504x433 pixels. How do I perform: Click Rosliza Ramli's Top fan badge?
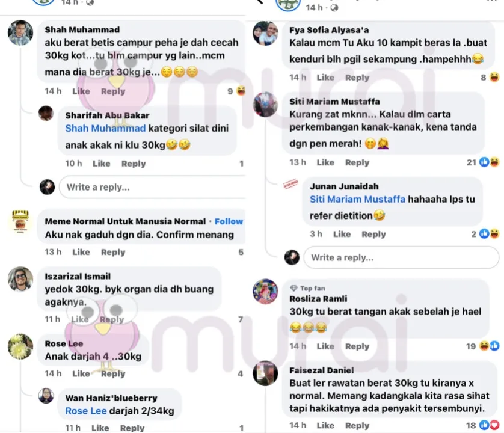(x=307, y=288)
